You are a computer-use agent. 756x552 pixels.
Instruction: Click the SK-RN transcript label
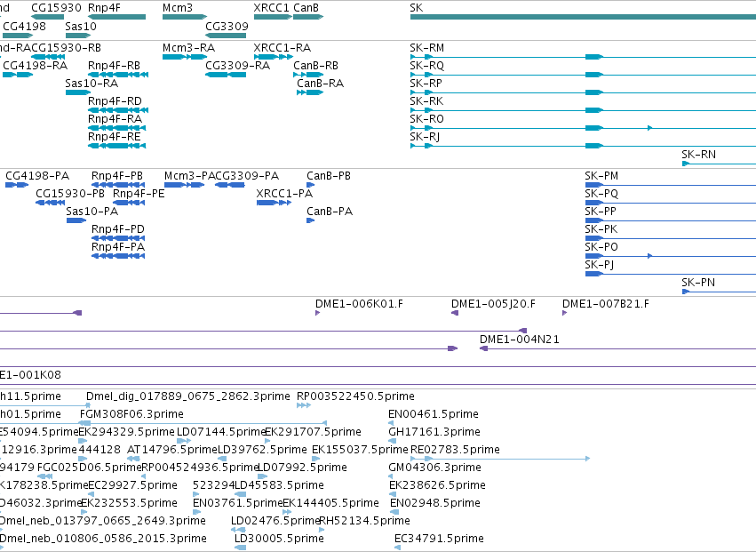pos(698,155)
